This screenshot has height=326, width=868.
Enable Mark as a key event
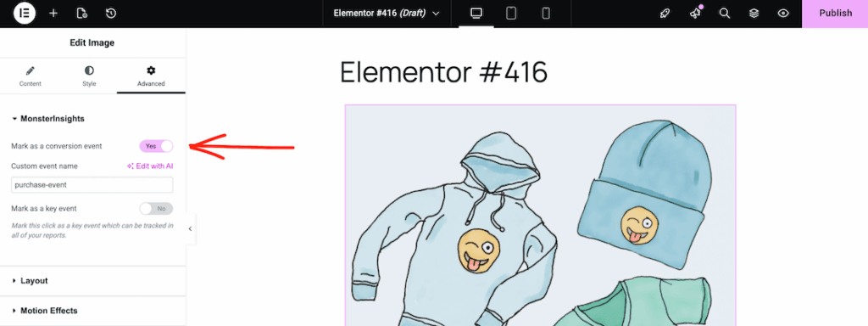[156, 209]
